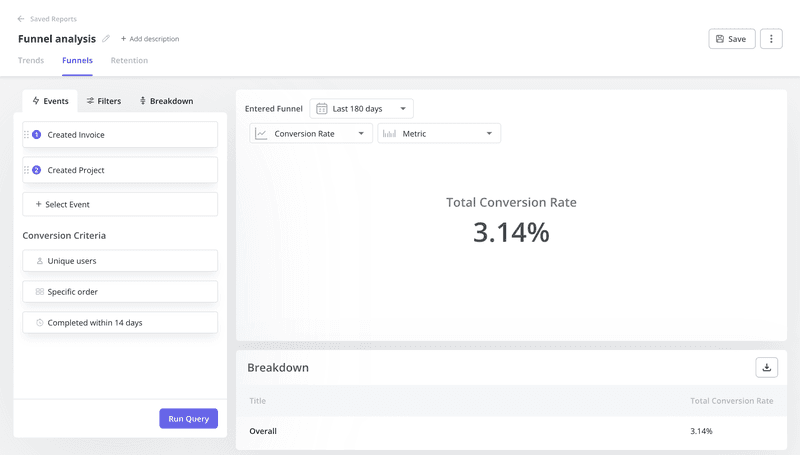
Task: Click Select Event to add a step
Action: coord(120,204)
